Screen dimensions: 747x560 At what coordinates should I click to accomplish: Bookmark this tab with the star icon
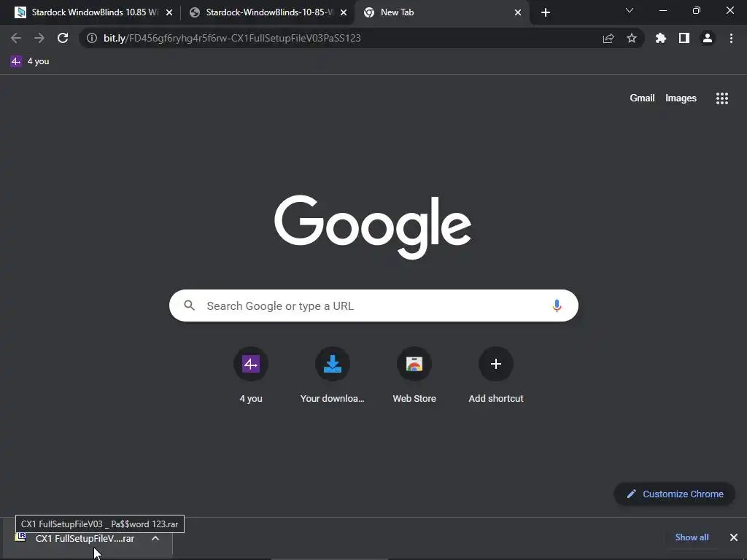pyautogui.click(x=632, y=38)
